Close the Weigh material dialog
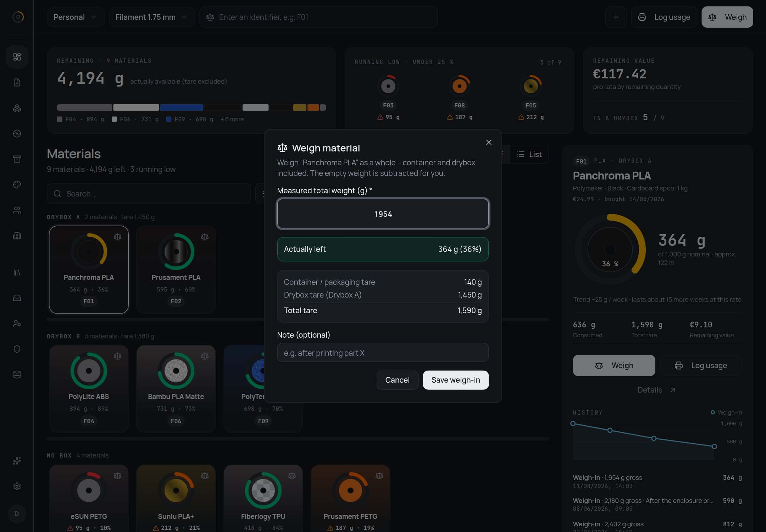Image resolution: width=766 pixels, height=532 pixels. [489, 142]
